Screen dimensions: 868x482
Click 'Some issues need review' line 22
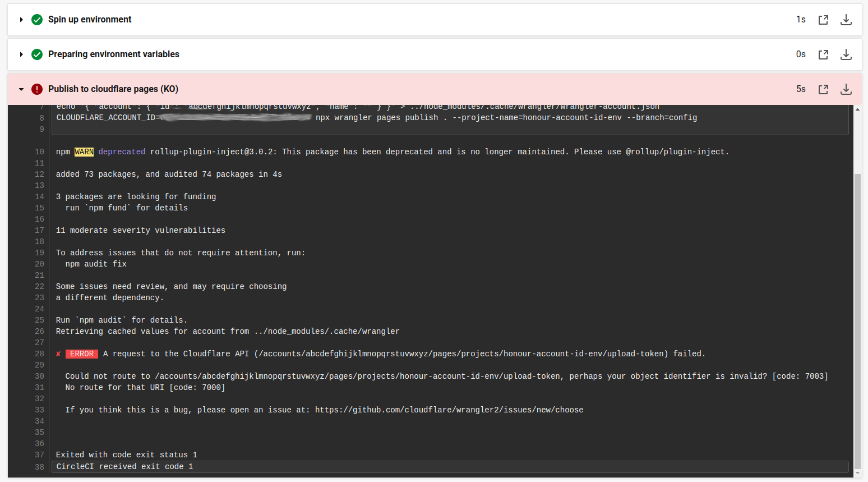click(x=171, y=287)
